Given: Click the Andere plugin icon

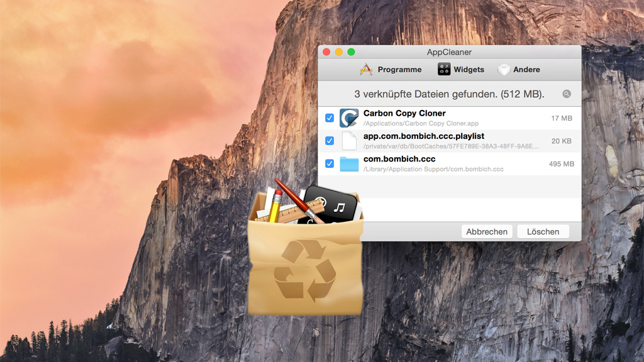Looking at the screenshot, I should 504,69.
